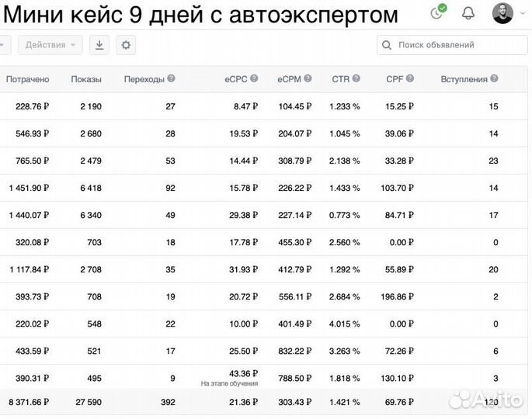Image resolution: width=532 pixels, height=419 pixels.
Task: Show help for Вступления column
Action: point(495,78)
